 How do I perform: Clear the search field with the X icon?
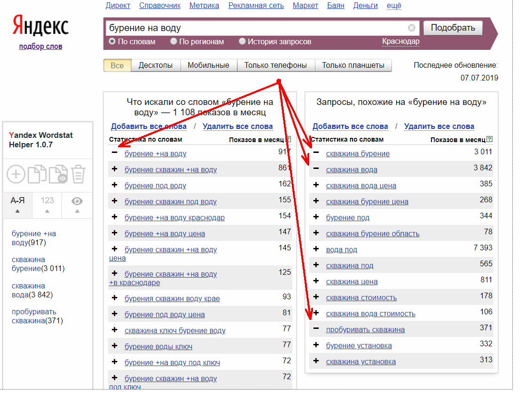[x=412, y=28]
